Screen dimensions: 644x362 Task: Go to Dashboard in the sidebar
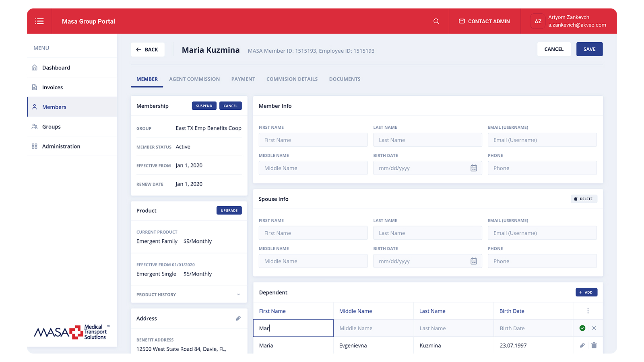[x=72, y=68]
